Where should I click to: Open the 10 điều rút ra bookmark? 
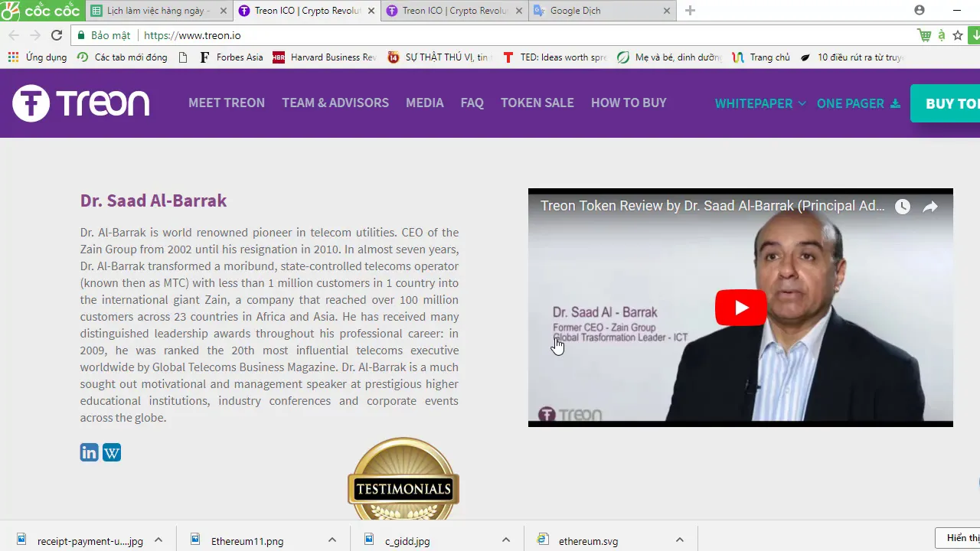tap(852, 57)
